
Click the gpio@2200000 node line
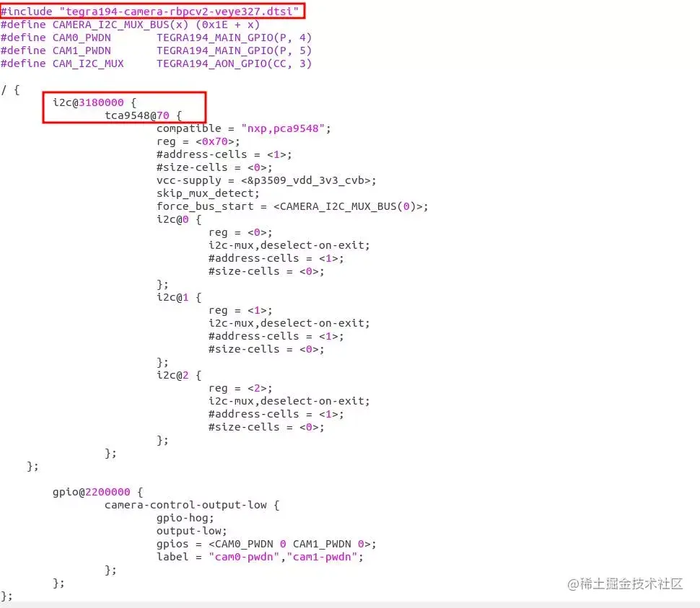pyautogui.click(x=97, y=492)
